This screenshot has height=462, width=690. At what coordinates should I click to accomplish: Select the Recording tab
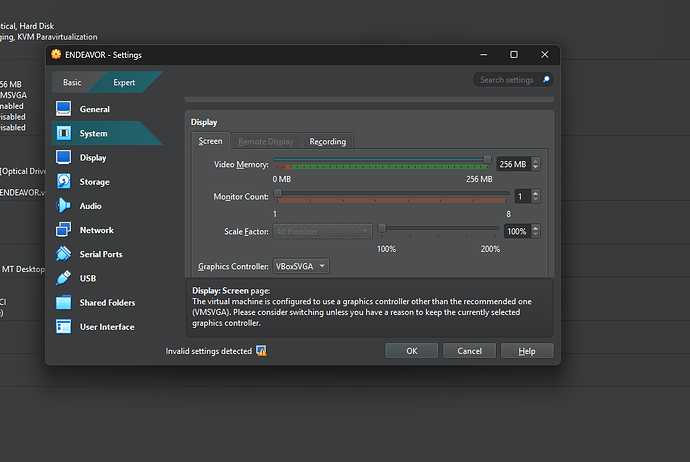click(x=327, y=141)
